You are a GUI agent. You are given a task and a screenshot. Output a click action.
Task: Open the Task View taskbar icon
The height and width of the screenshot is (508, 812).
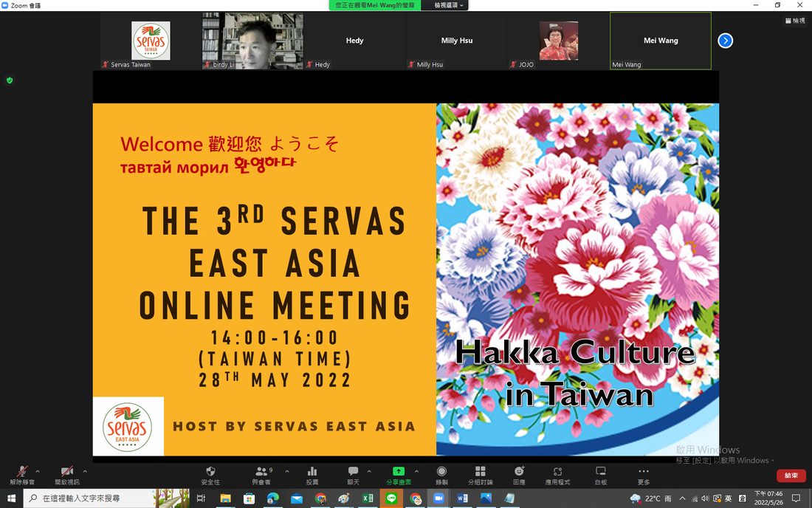coord(201,498)
